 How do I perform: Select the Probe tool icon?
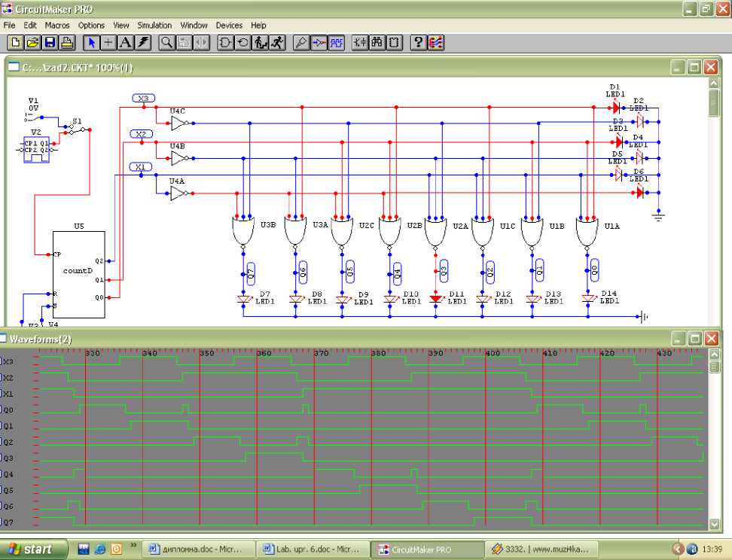(x=301, y=43)
